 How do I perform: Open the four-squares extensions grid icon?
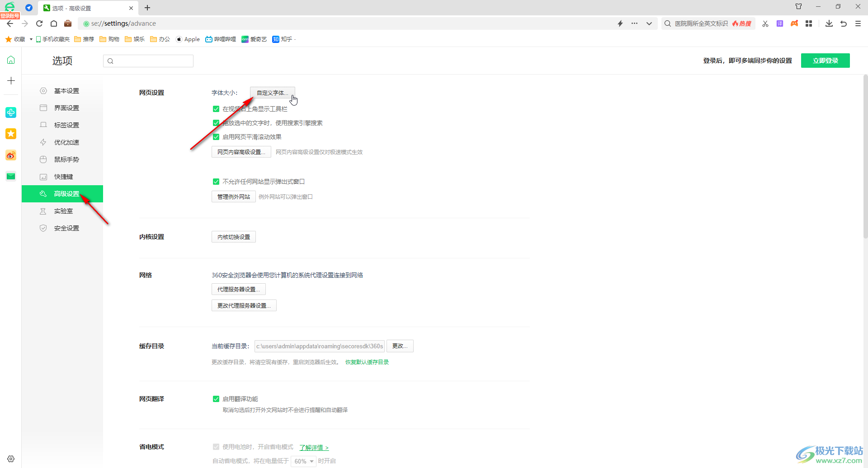(x=809, y=23)
